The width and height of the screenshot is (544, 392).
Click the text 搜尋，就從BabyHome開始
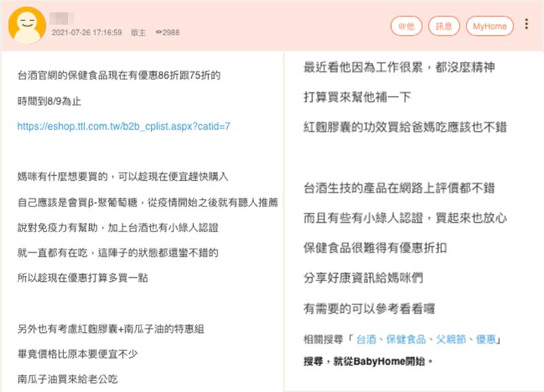click(x=369, y=361)
